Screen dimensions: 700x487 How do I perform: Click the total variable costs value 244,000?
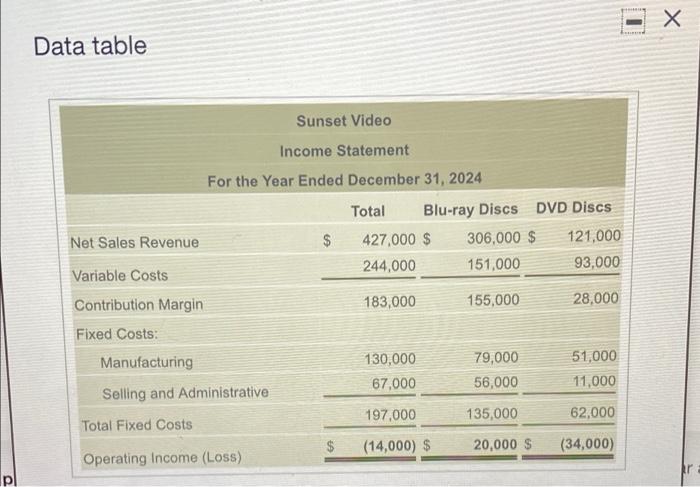tap(389, 266)
